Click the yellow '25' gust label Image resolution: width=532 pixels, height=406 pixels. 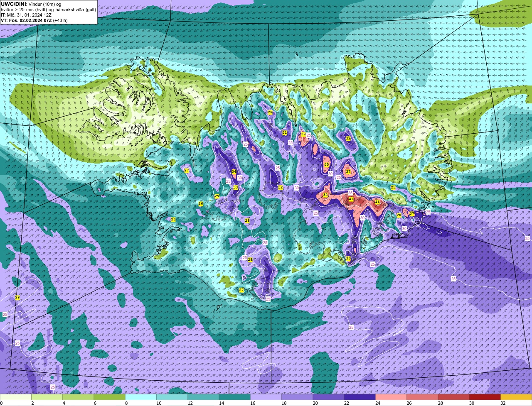pos(393,188)
